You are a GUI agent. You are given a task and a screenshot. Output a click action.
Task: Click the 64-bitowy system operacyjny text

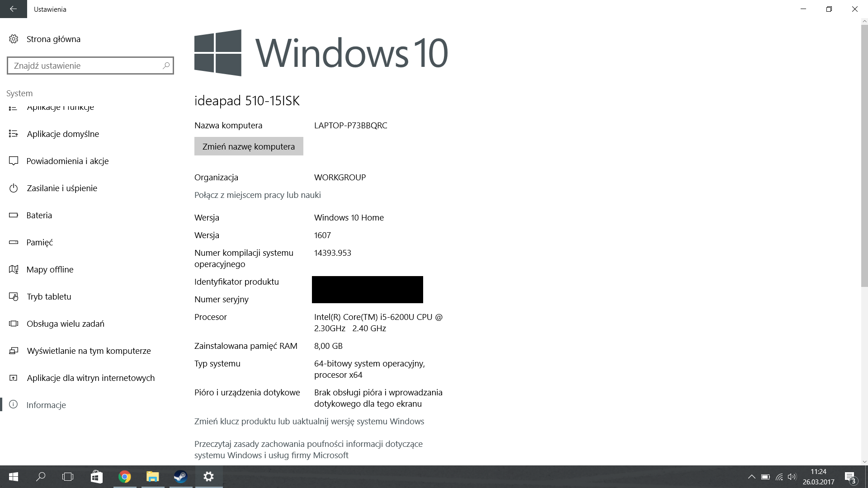369,369
